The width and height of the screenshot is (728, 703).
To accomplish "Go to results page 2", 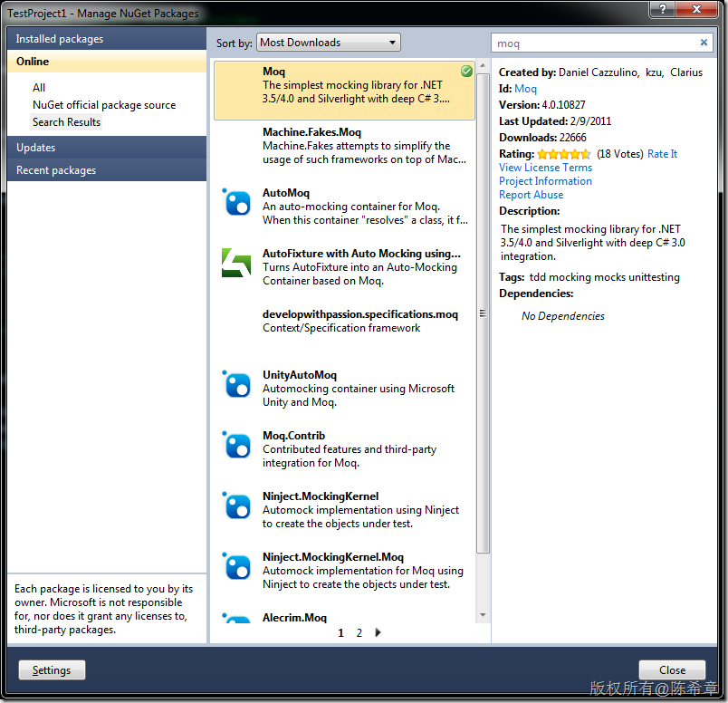I will coord(359,633).
